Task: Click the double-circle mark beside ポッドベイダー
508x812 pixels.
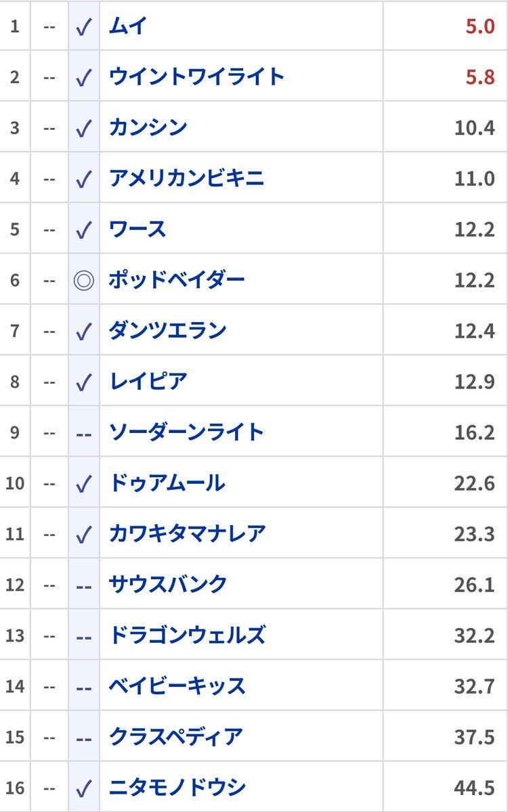Action: pos(83,280)
